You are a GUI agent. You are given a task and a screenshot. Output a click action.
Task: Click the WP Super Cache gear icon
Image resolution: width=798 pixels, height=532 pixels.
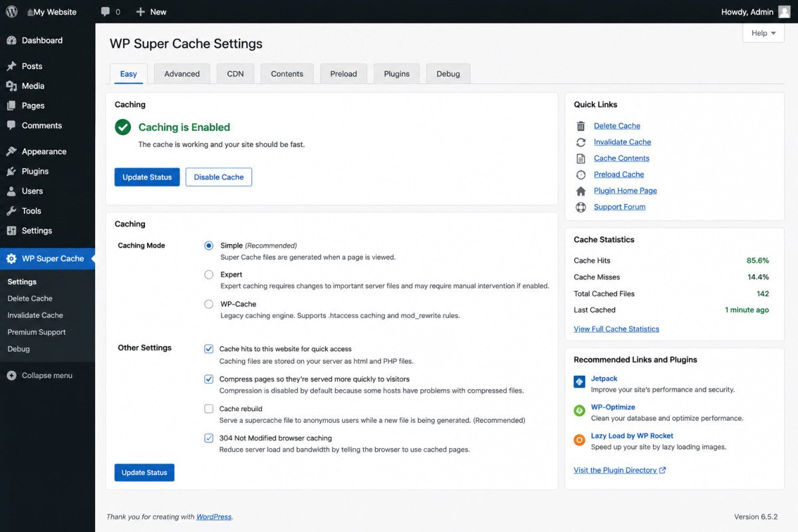point(11,259)
